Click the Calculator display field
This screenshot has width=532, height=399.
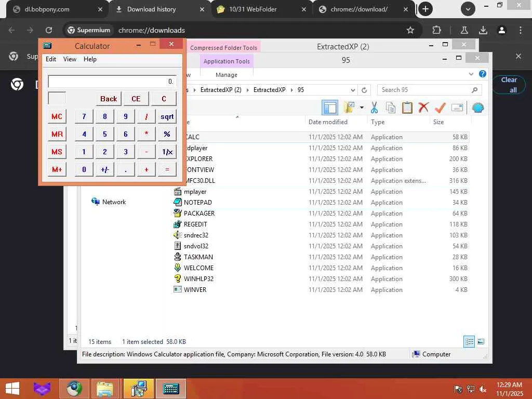112,82
